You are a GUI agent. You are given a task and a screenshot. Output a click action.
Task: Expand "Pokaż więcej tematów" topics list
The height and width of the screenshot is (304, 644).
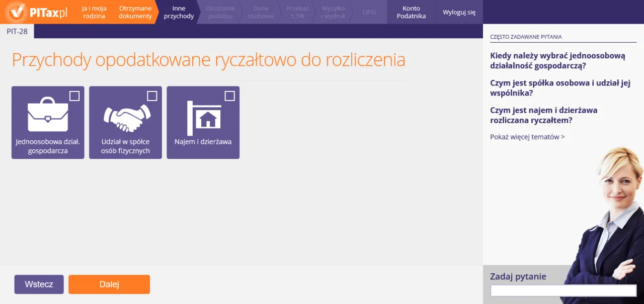[x=527, y=136]
